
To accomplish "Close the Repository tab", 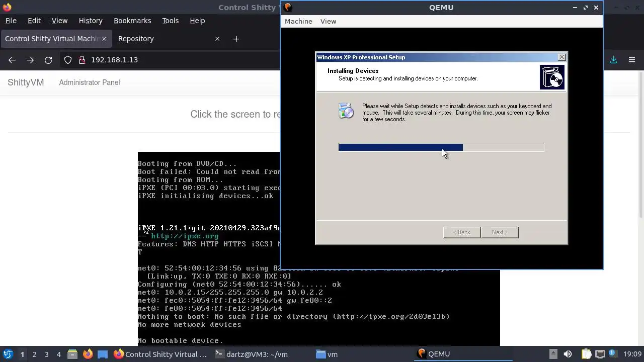I will point(217,39).
